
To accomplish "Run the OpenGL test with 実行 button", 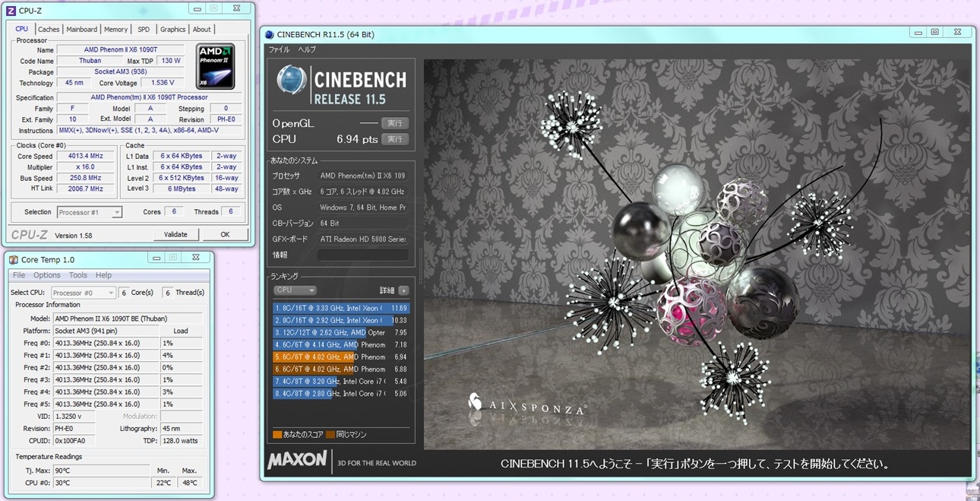I will pos(395,123).
